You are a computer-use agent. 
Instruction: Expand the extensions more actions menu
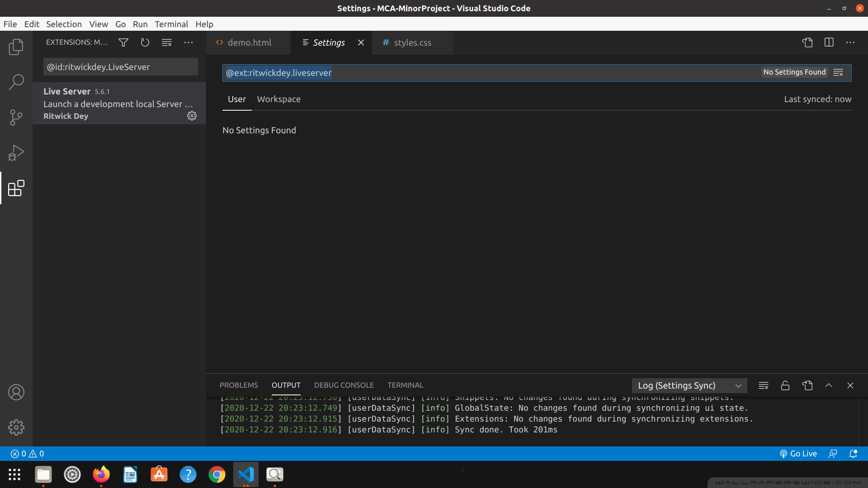[x=189, y=42]
